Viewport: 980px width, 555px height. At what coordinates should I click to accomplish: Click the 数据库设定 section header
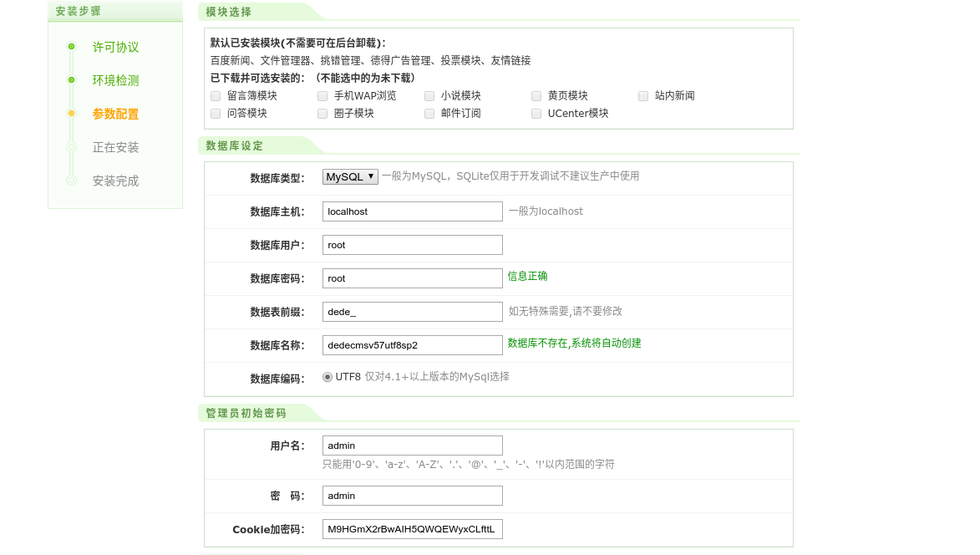point(235,145)
